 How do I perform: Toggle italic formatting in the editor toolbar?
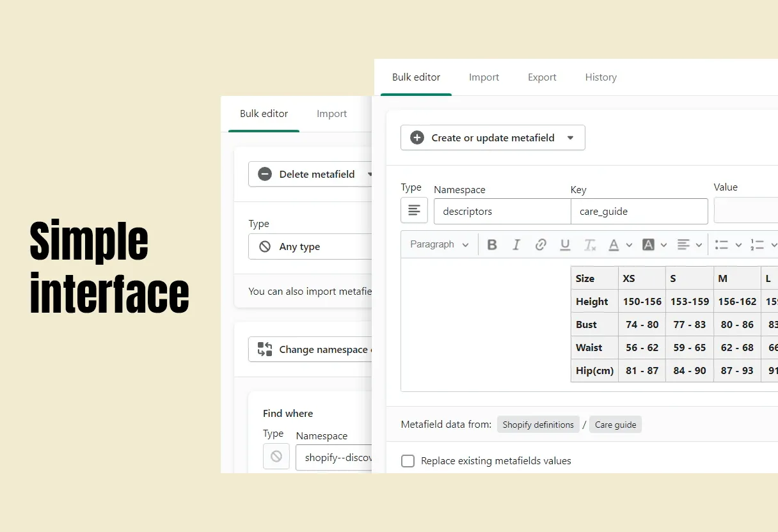[x=516, y=245]
